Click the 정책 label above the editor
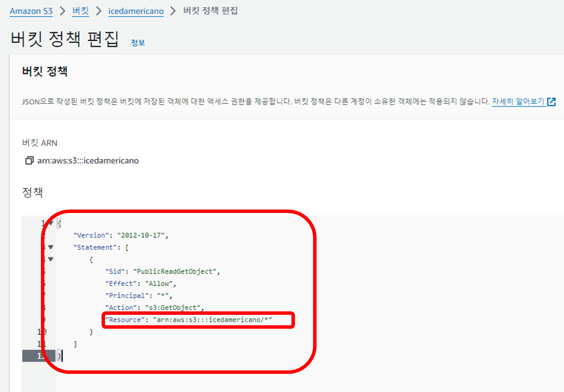564x392 pixels. (32, 192)
